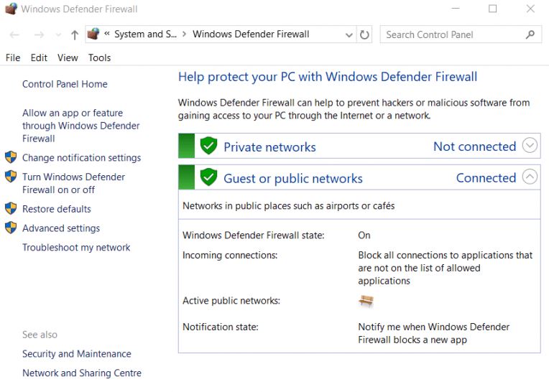Click the Guest or public networks shield icon

coord(208,178)
